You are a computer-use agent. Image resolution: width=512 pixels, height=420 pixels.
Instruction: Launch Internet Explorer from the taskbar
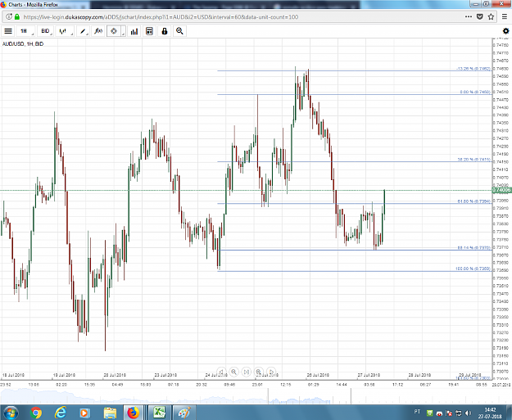tap(61, 413)
